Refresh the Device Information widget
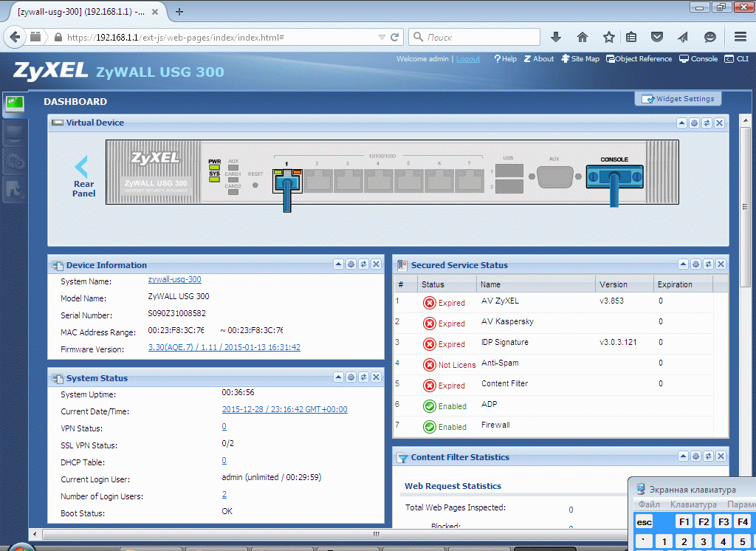The height and width of the screenshot is (551, 756). 363,264
